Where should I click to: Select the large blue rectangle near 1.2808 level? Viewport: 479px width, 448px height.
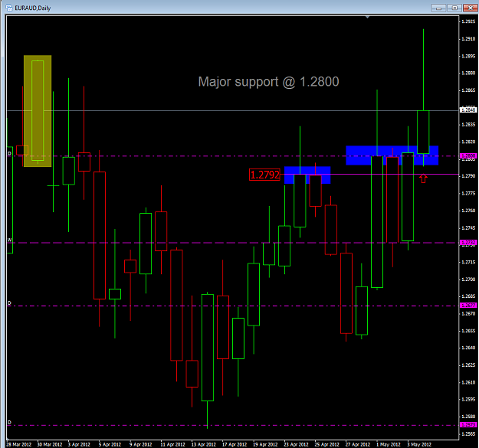(x=392, y=155)
